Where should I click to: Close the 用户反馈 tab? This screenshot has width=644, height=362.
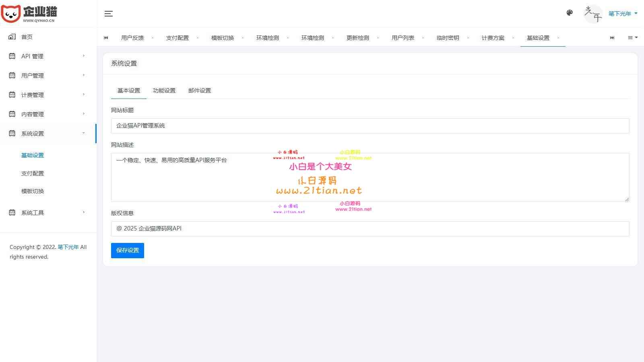[153, 37]
